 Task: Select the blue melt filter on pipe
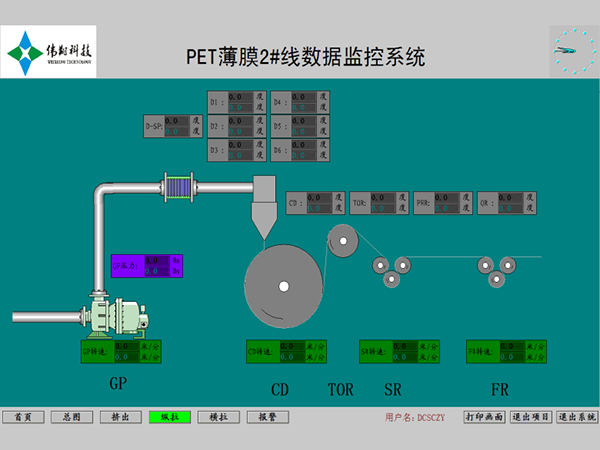click(177, 185)
